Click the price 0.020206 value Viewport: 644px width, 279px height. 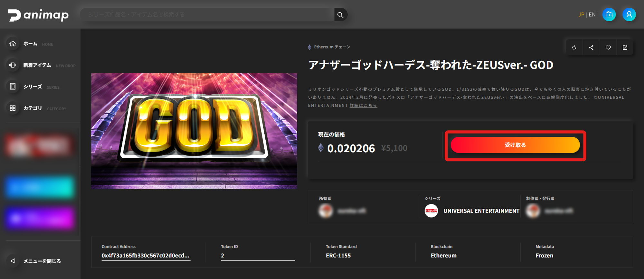351,148
